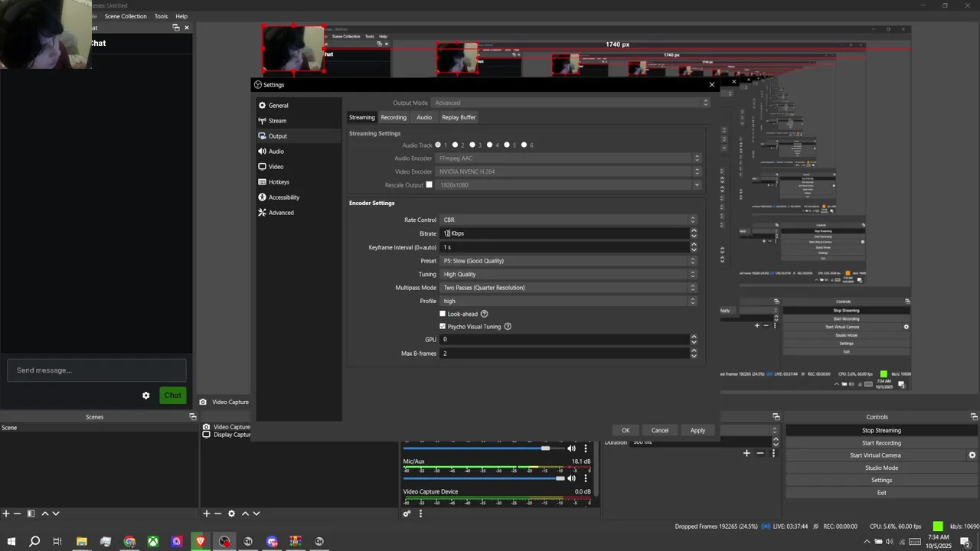Open the Output Mode dropdown
Screen dimensions: 980x551
(570, 103)
